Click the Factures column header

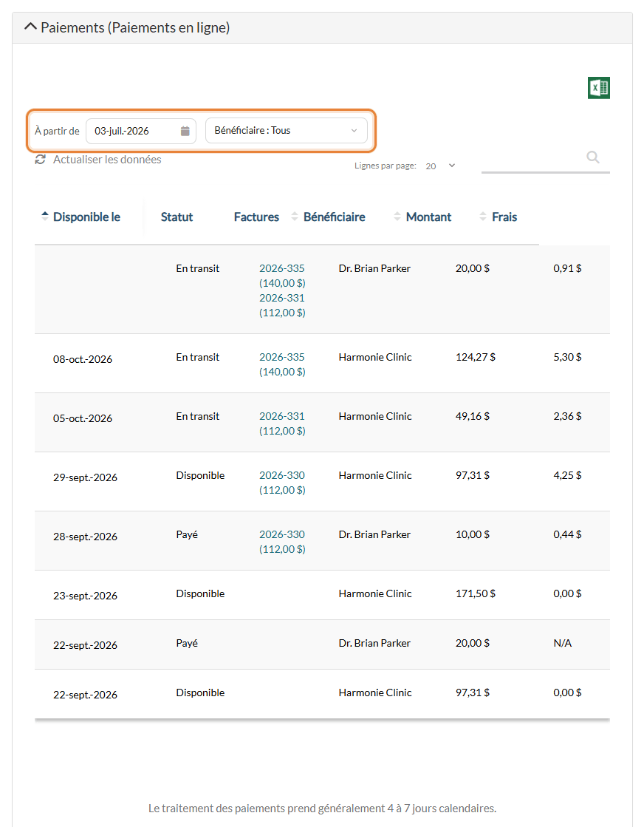[256, 217]
